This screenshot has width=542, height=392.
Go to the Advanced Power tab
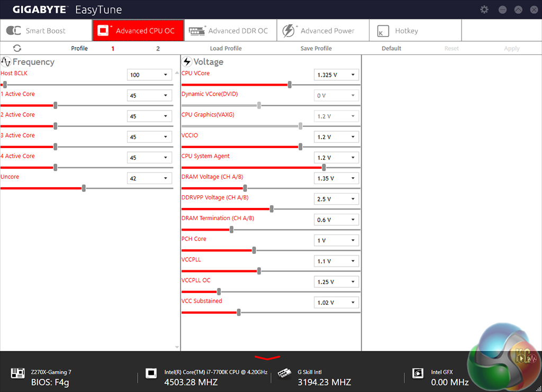323,30
